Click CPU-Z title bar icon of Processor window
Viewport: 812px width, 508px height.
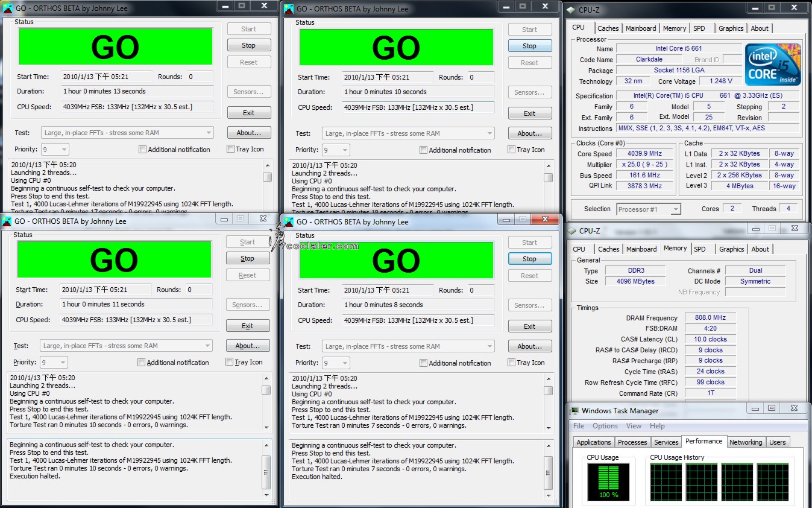pyautogui.click(x=570, y=9)
